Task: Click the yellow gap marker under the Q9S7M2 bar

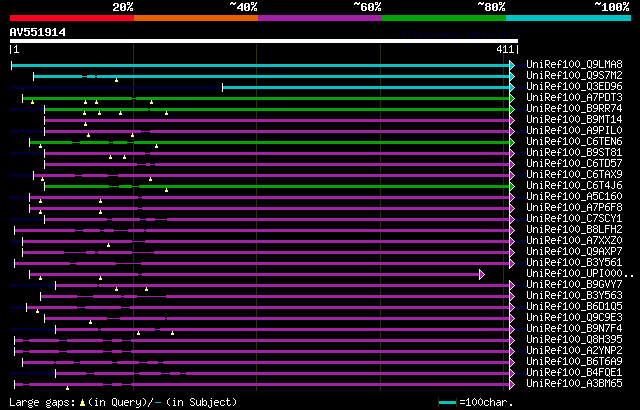Action: [116, 80]
